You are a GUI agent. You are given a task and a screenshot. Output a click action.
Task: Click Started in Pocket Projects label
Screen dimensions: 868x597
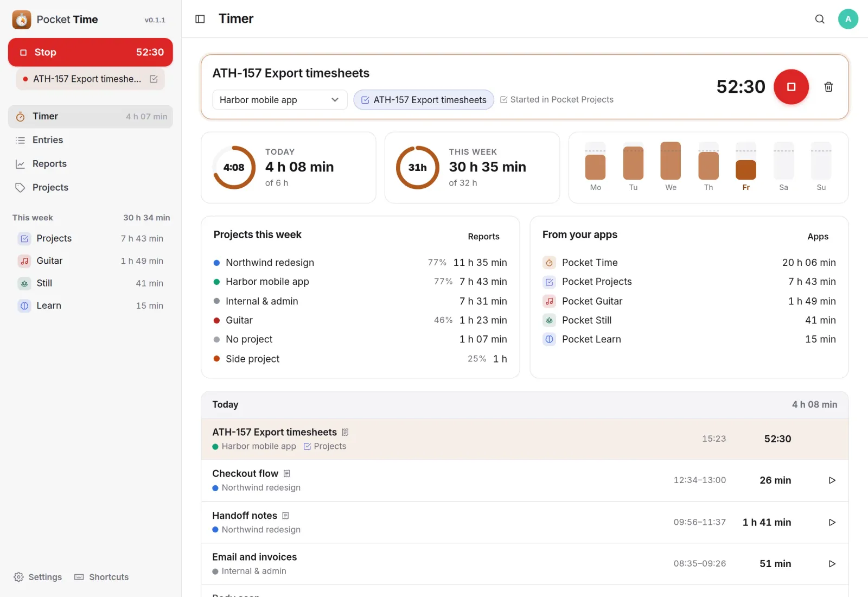click(557, 100)
